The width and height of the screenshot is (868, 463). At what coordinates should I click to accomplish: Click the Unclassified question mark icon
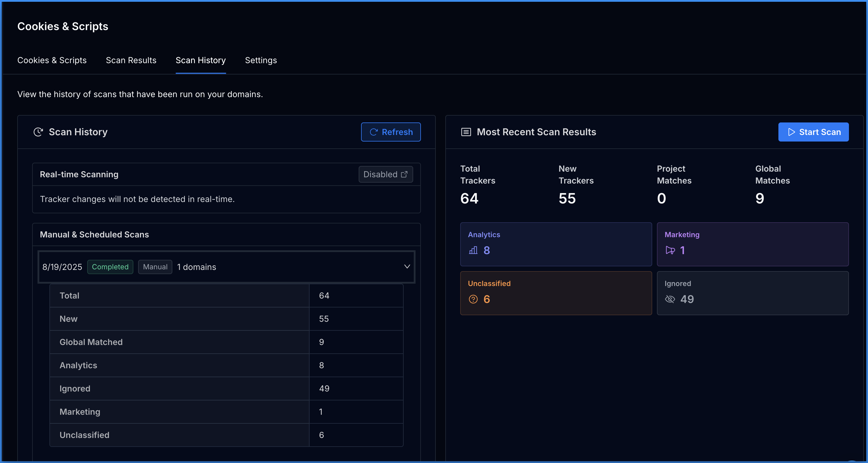coord(473,299)
